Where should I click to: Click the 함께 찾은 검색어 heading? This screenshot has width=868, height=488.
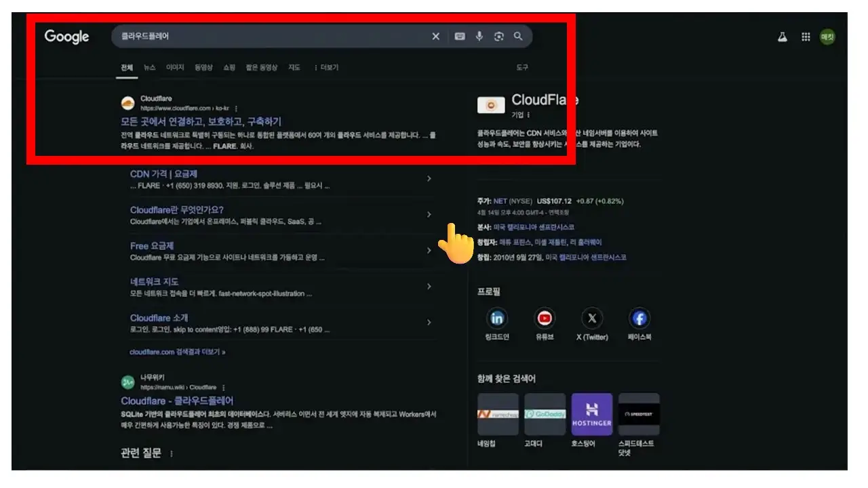click(506, 379)
